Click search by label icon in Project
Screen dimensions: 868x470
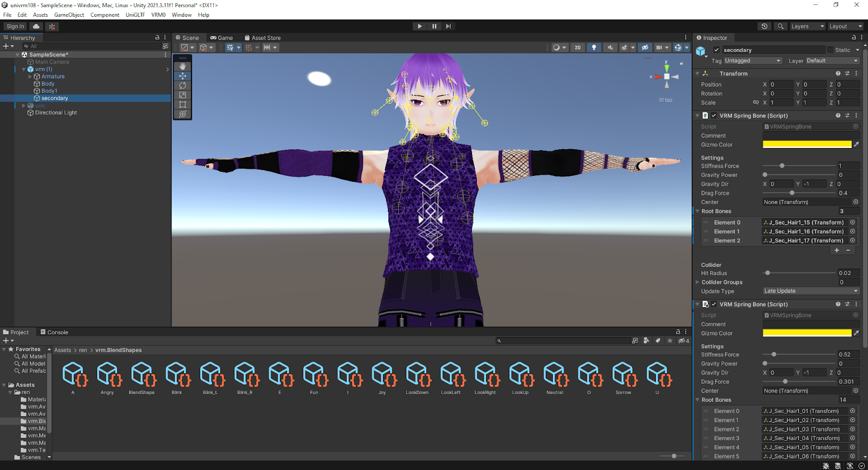[x=658, y=341]
